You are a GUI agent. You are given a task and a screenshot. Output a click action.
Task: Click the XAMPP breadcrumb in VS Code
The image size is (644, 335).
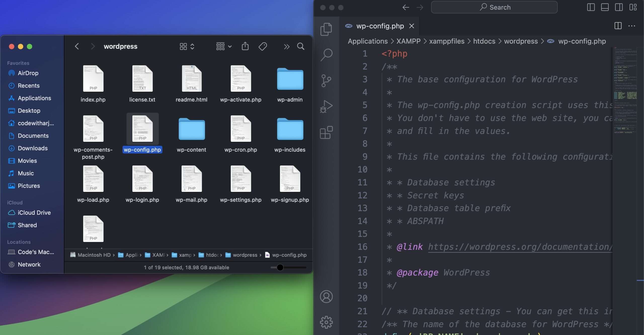tap(408, 41)
